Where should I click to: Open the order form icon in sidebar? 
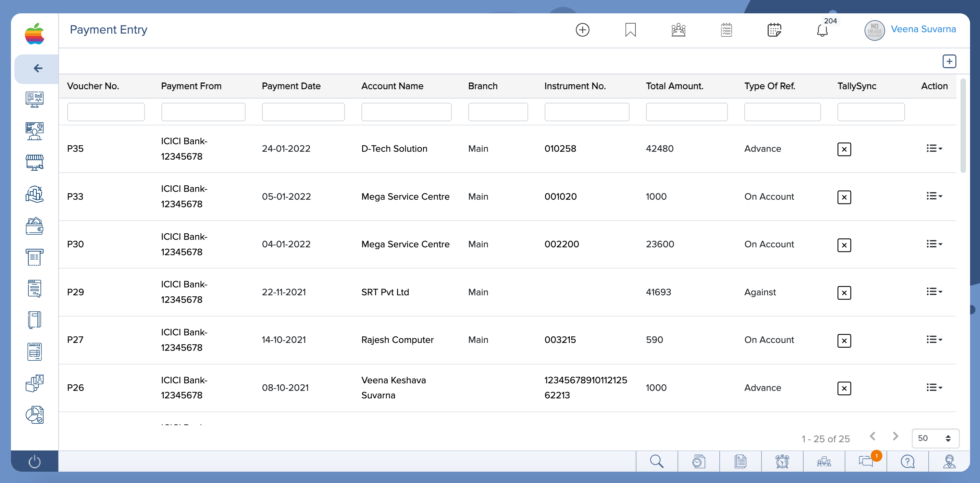[x=35, y=289]
